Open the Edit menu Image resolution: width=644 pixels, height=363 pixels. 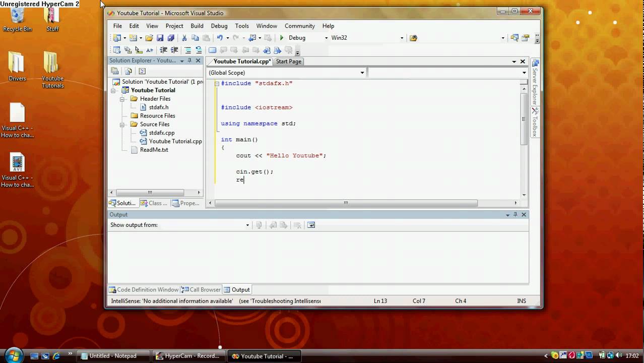134,26
